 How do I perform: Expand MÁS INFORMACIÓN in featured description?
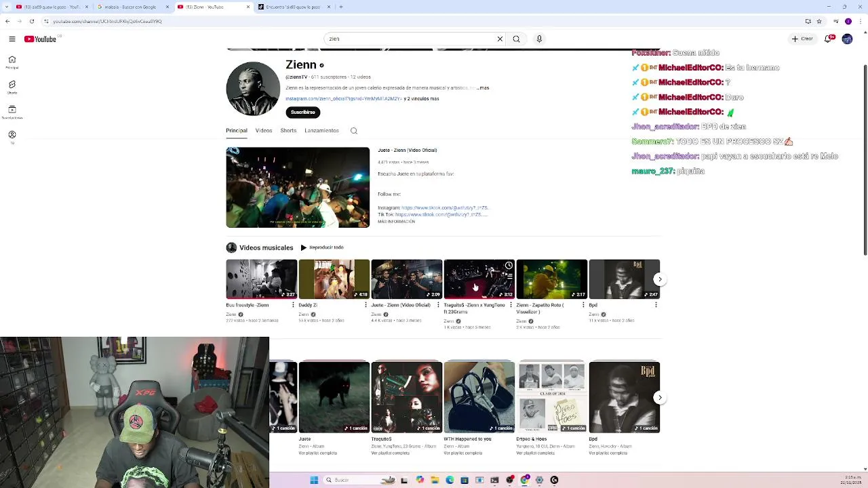(396, 222)
